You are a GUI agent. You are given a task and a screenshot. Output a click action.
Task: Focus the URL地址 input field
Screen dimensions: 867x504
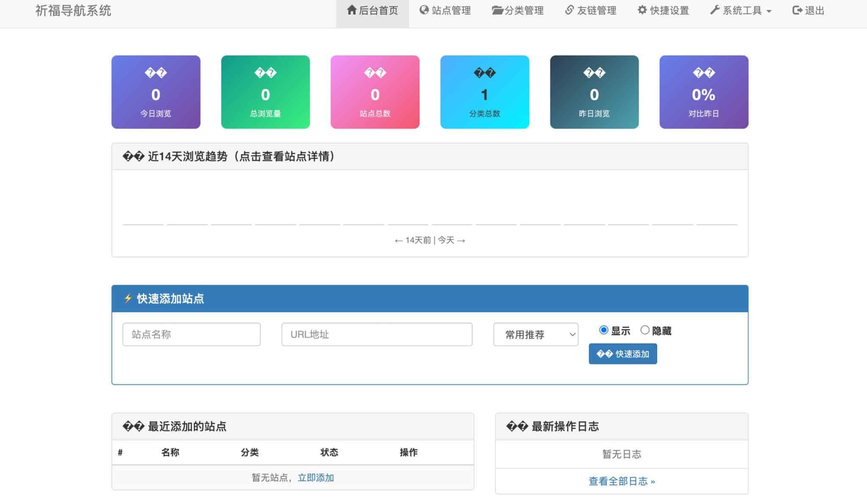click(x=377, y=334)
